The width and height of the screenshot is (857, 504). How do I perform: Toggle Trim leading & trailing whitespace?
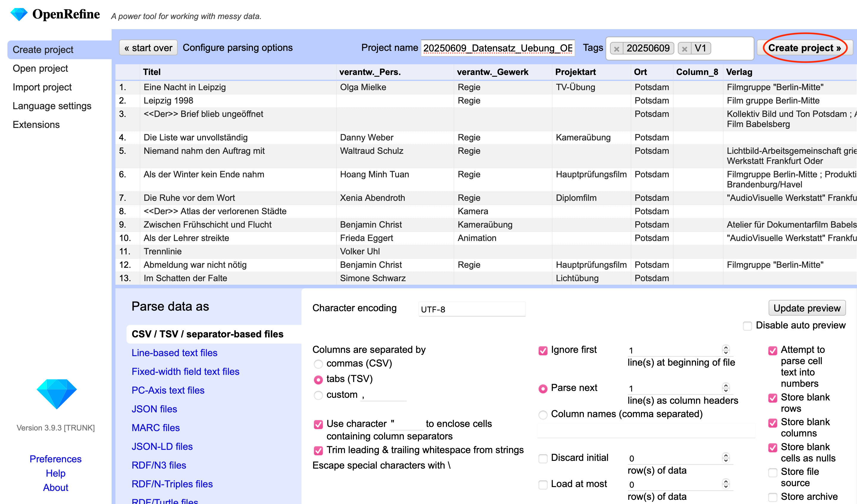click(x=318, y=451)
